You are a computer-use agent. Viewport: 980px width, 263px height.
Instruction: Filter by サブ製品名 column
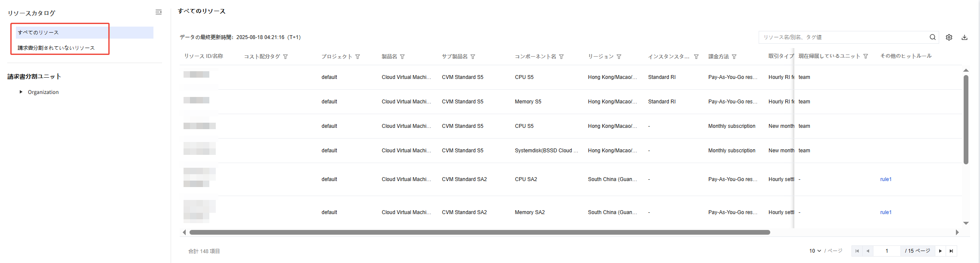pos(473,57)
